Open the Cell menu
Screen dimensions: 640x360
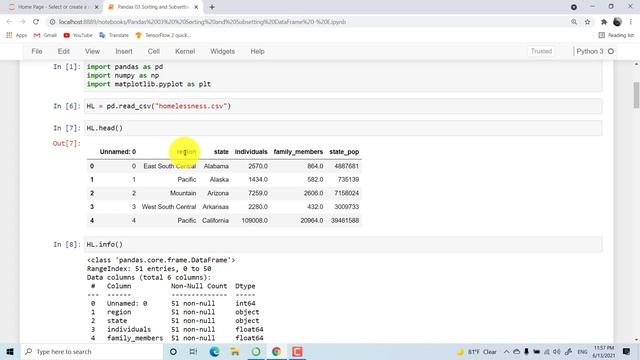click(x=153, y=51)
